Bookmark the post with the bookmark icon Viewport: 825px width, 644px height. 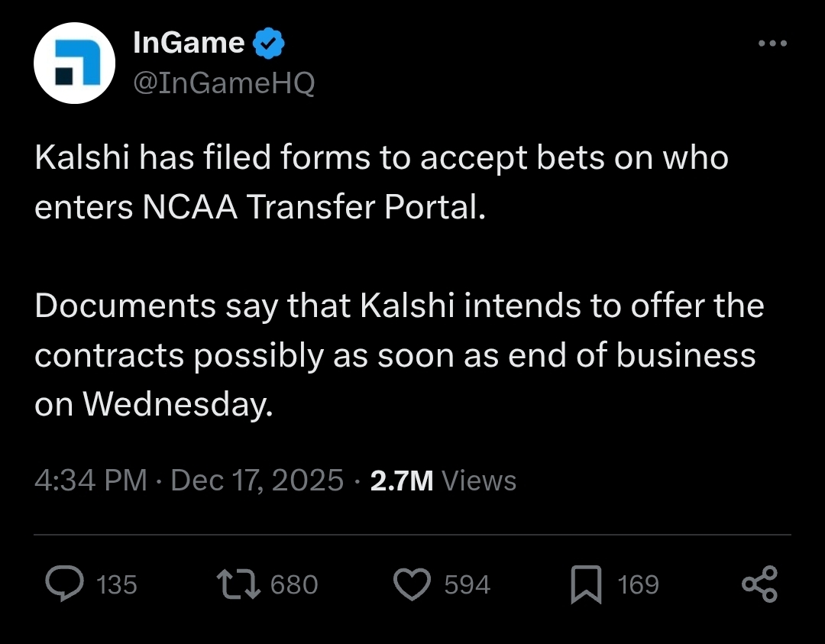[587, 584]
